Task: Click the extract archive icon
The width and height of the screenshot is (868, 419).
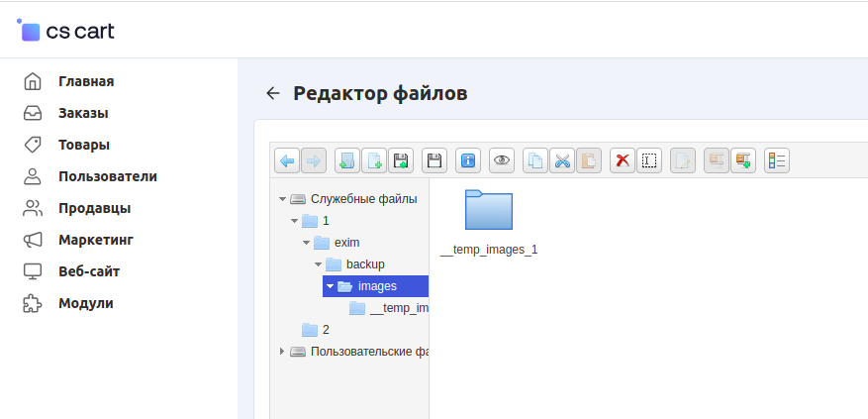Action: [x=717, y=161]
